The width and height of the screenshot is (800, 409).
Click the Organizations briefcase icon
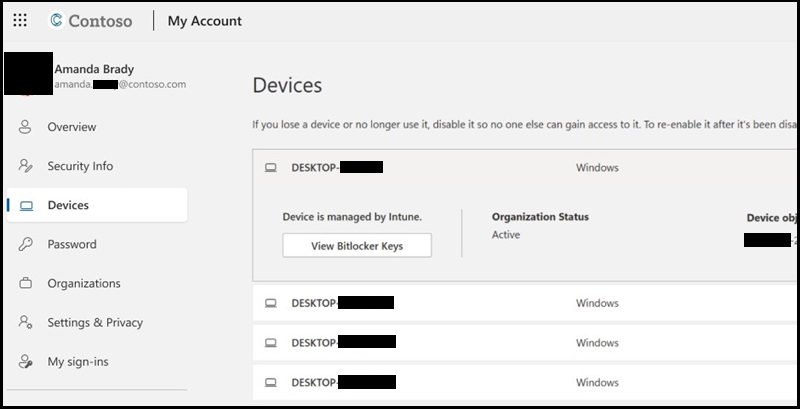coord(26,283)
